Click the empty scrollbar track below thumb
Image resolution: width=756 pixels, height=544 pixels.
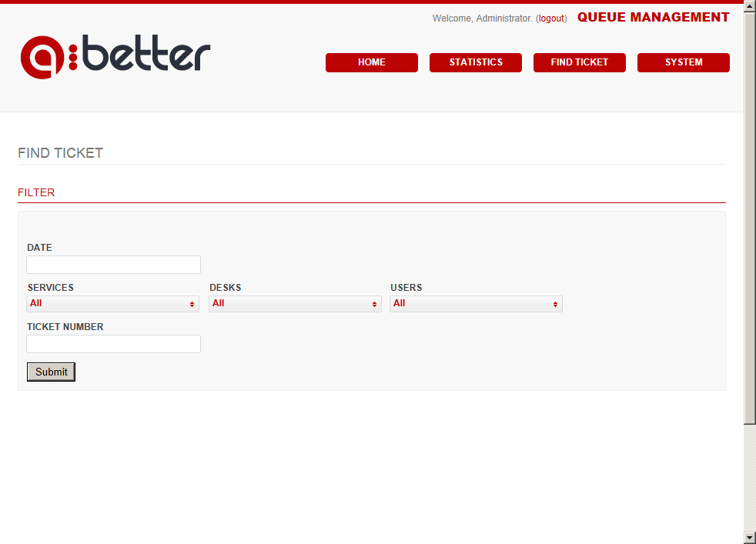[x=749, y=477]
